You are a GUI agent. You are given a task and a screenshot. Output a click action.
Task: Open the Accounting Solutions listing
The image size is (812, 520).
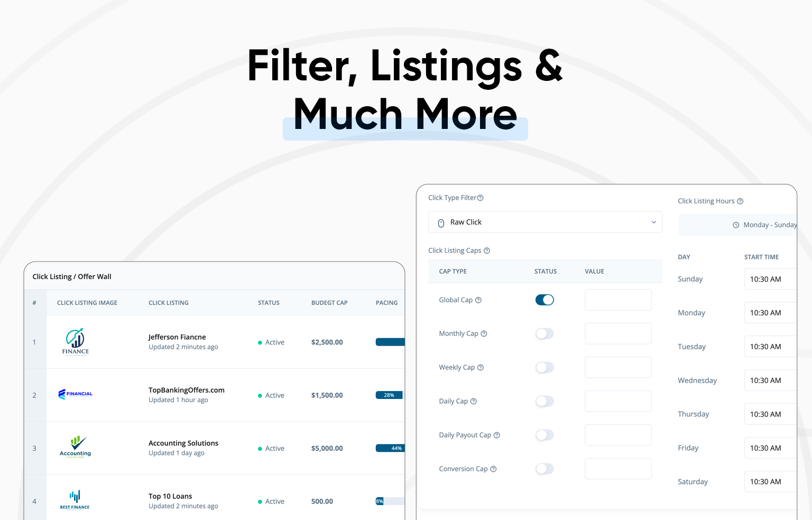pos(183,443)
